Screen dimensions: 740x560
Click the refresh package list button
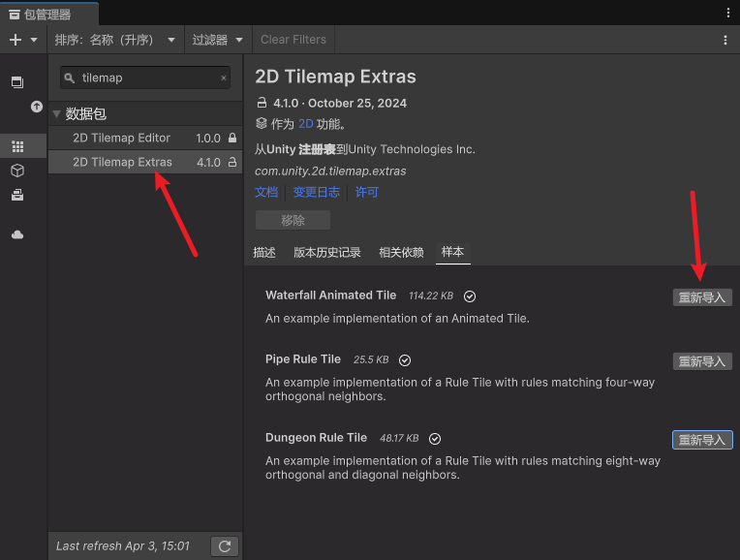click(225, 546)
